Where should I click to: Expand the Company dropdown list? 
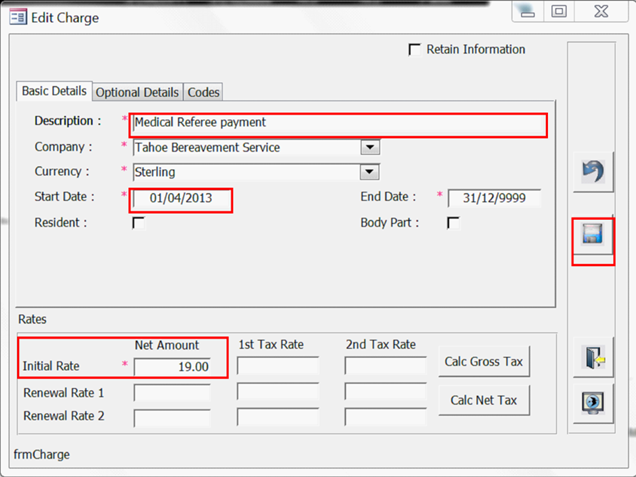pos(370,148)
